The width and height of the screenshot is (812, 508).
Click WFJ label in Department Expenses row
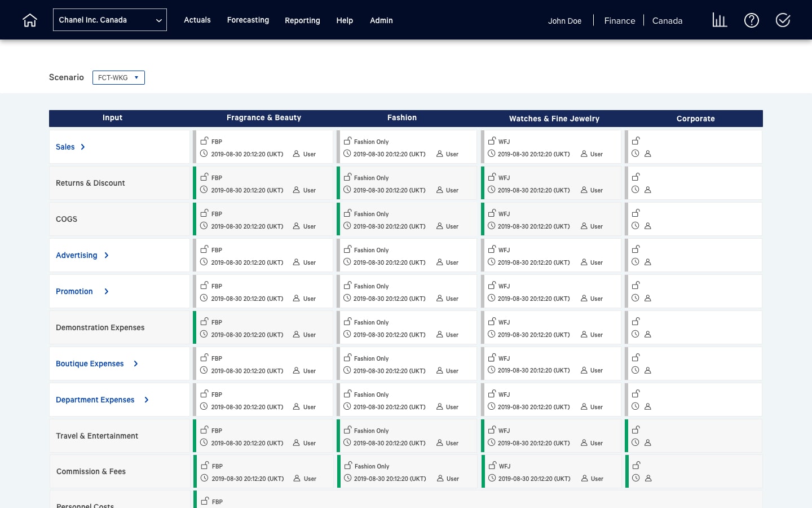504,395
